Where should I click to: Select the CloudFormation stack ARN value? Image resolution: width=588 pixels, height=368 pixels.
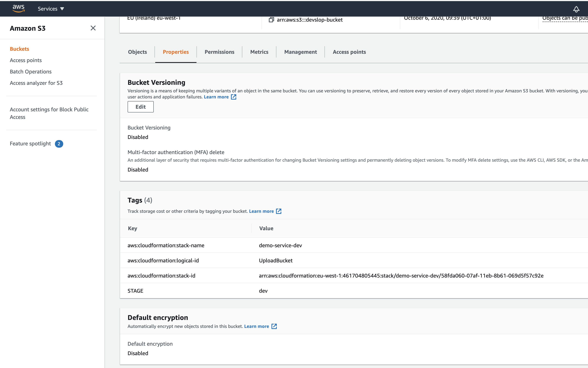401,275
